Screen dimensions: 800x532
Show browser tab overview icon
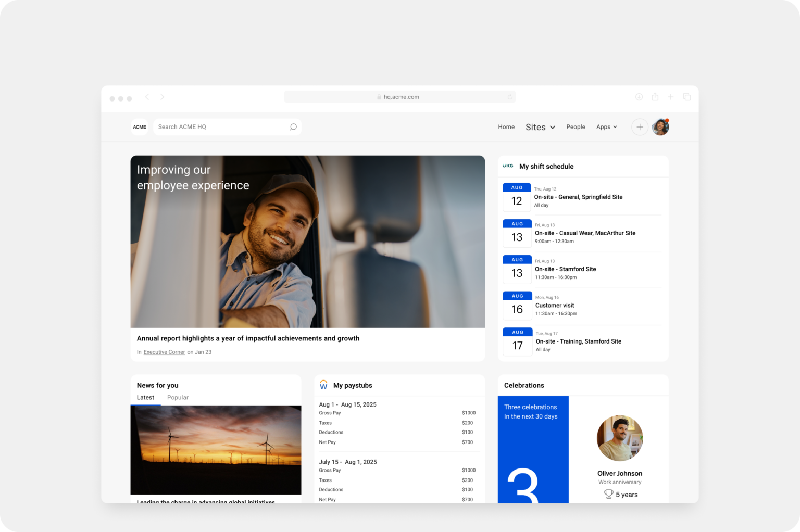(x=687, y=97)
